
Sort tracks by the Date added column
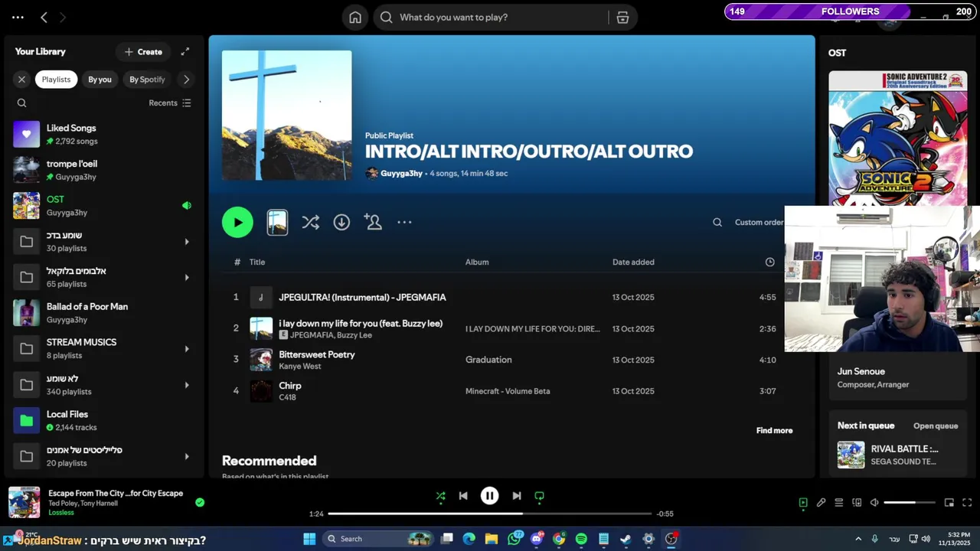[633, 262]
